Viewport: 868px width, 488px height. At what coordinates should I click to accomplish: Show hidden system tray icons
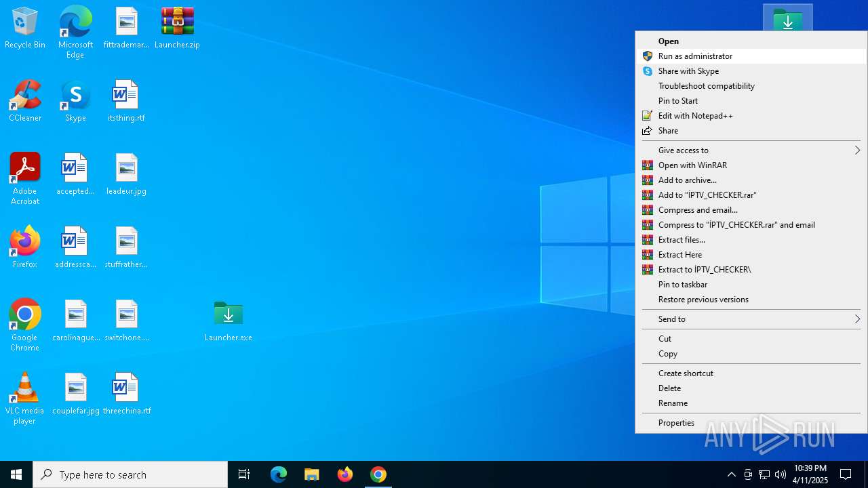click(x=731, y=474)
